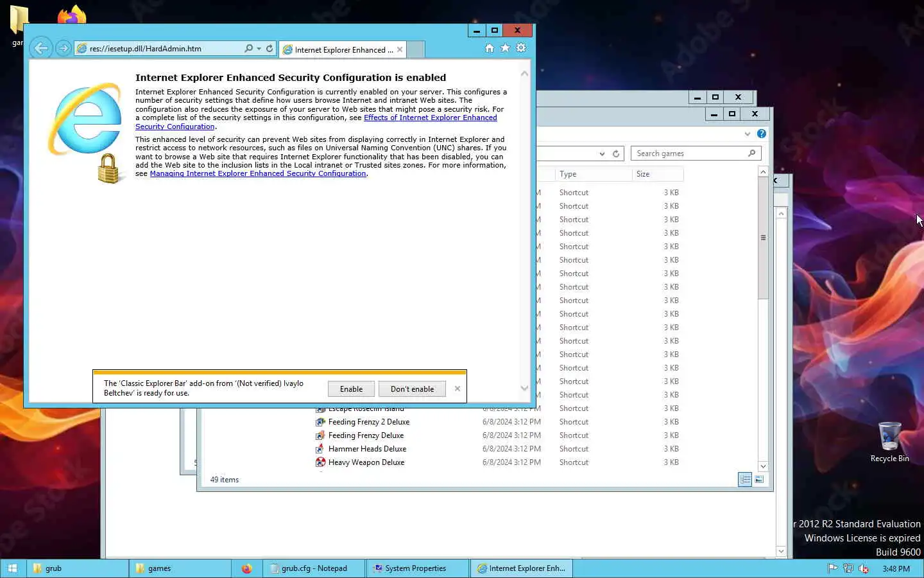924x578 pixels.
Task: Select Heavy Weapon Deluxe shortcut
Action: coord(366,462)
